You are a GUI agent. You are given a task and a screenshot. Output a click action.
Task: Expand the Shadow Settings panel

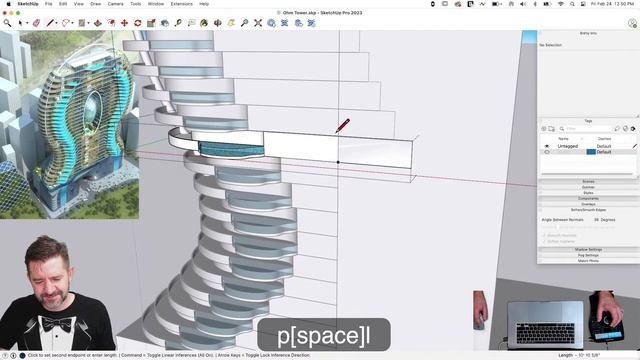[588, 249]
